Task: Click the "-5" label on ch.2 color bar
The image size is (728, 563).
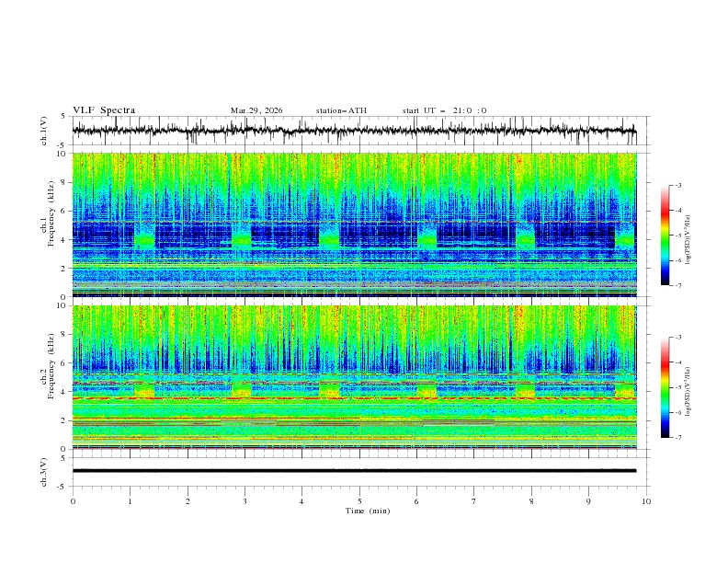Action: pos(677,387)
